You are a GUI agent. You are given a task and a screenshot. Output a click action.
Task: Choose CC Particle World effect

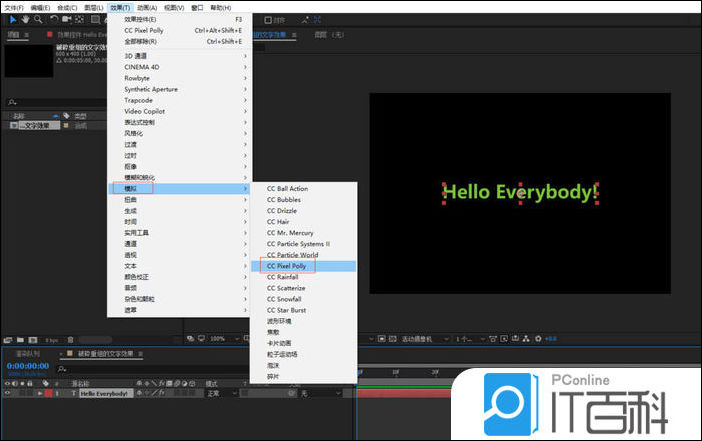pos(293,255)
